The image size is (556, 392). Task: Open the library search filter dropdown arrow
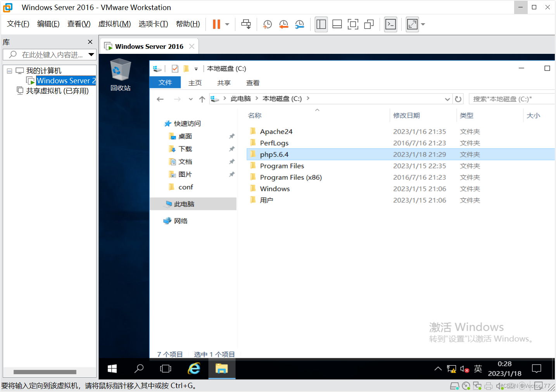[91, 55]
